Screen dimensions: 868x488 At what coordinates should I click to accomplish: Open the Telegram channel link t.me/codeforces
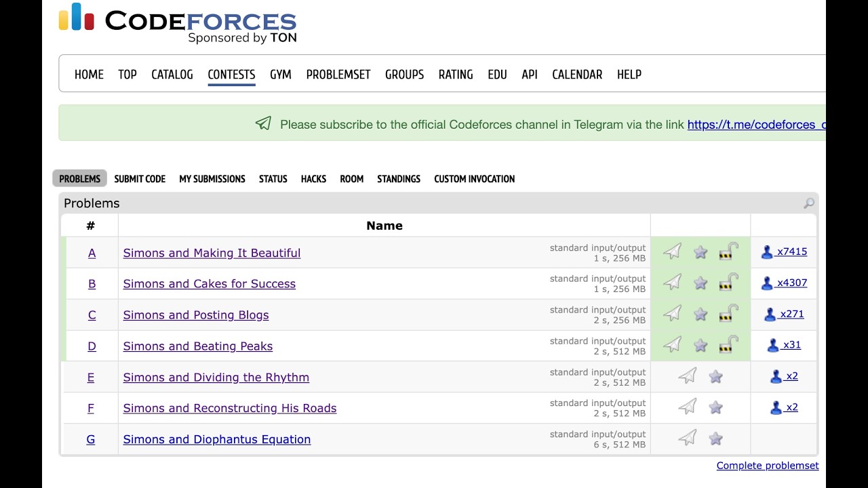[x=757, y=125]
